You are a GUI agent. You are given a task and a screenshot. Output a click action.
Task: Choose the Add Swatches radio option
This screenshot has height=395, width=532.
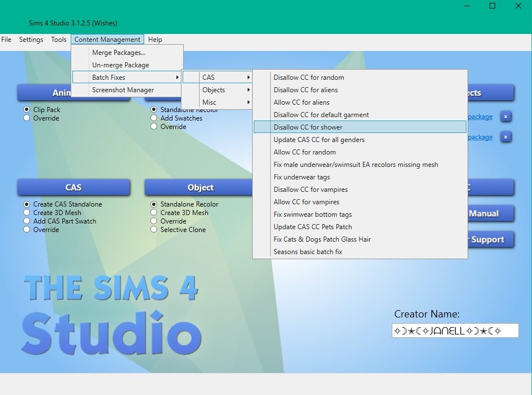click(x=154, y=118)
